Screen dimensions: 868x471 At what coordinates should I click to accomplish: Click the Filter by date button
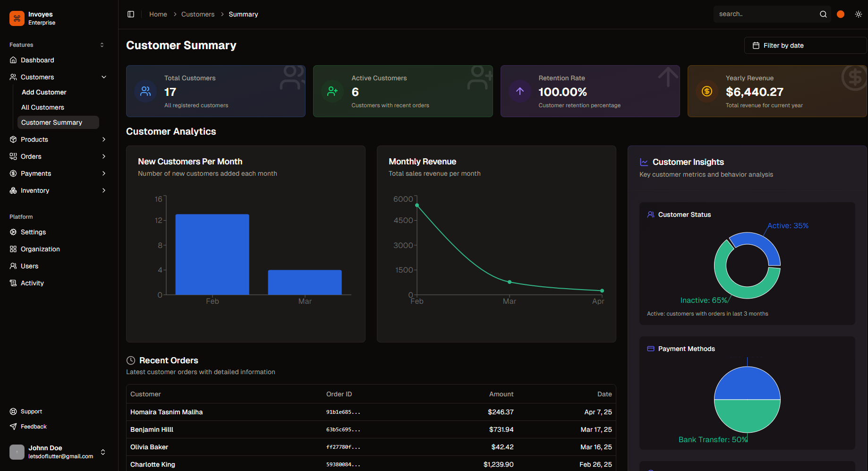pyautogui.click(x=805, y=45)
